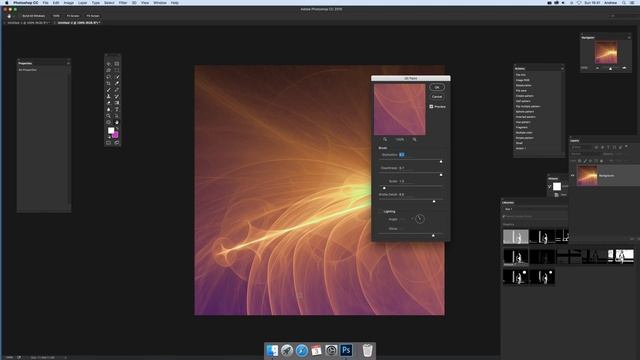Click the Cleanliness slider handle
This screenshot has height=360, width=640.
(x=441, y=175)
